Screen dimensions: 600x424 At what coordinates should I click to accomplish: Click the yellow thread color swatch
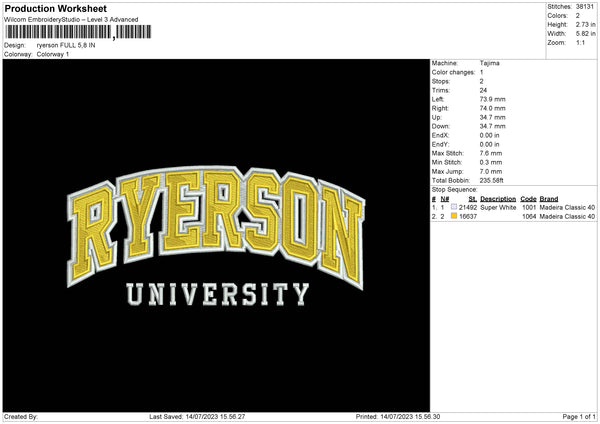pos(454,216)
